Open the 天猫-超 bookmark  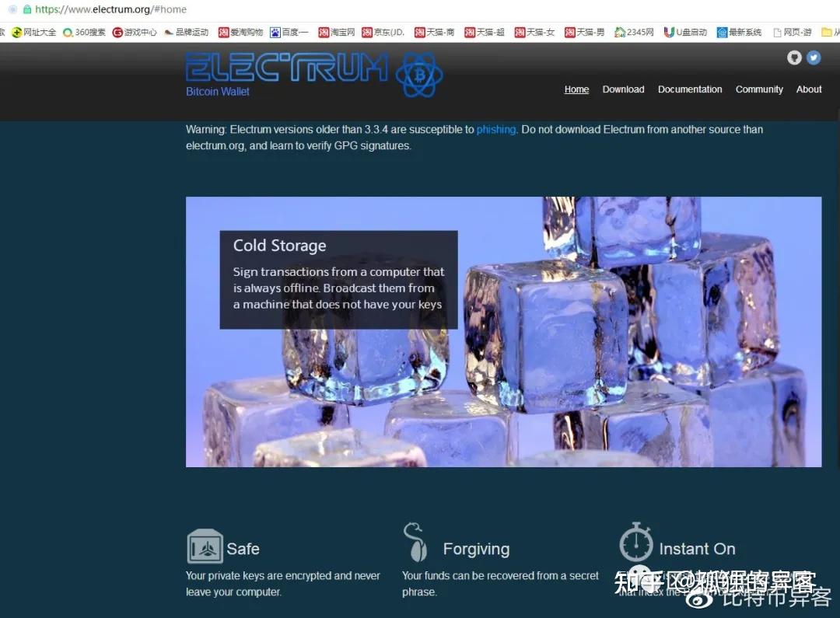pyautogui.click(x=485, y=32)
